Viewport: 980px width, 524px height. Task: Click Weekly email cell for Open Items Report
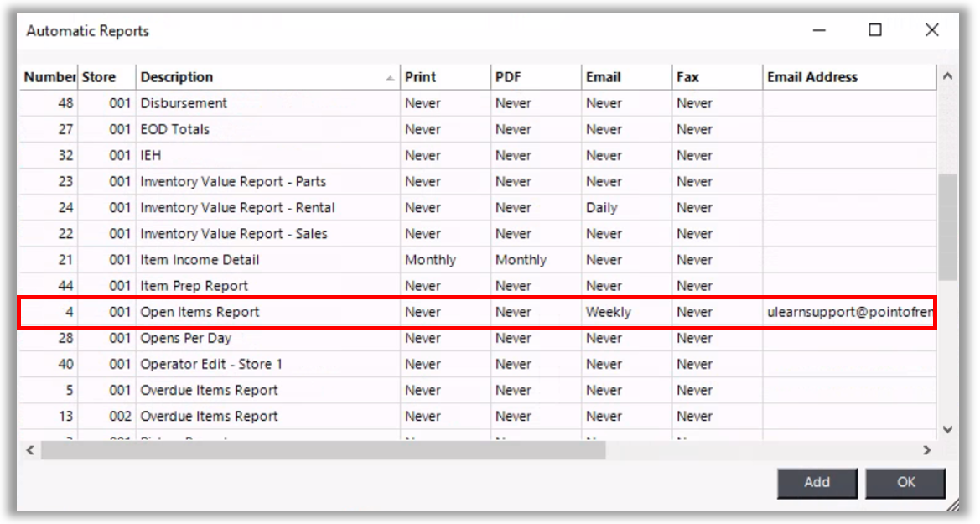click(x=608, y=312)
